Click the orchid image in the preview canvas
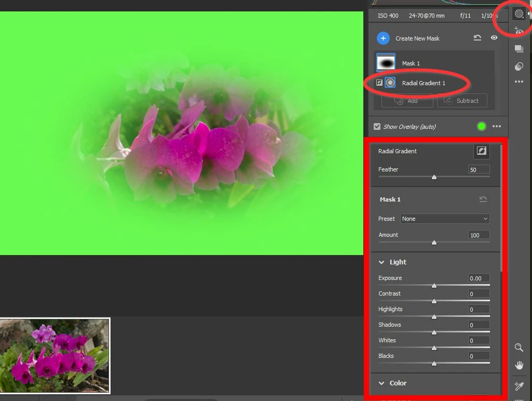 point(182,133)
